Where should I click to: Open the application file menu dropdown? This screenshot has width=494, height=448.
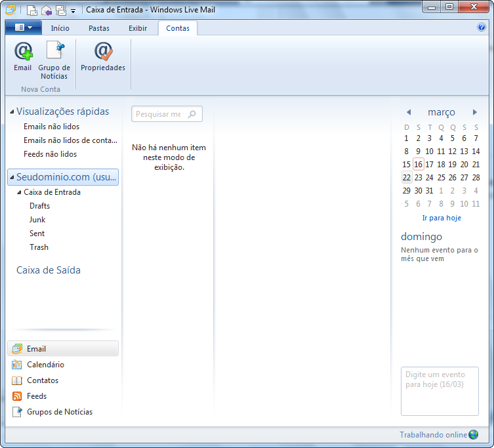(23, 28)
